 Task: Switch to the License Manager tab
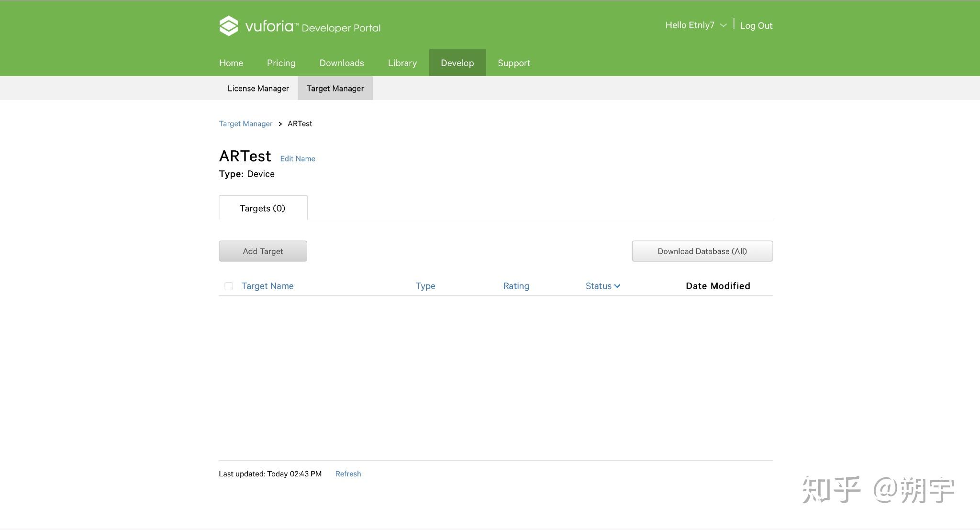258,89
